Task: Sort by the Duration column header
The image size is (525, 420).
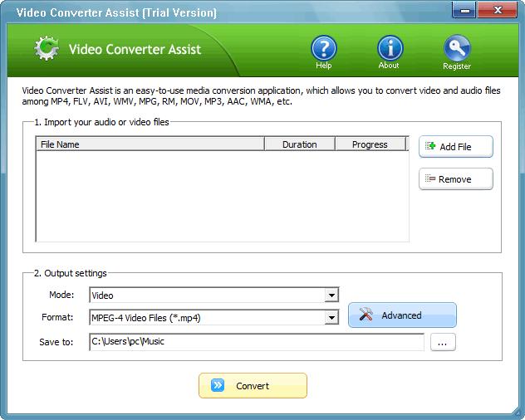Action: click(x=300, y=144)
